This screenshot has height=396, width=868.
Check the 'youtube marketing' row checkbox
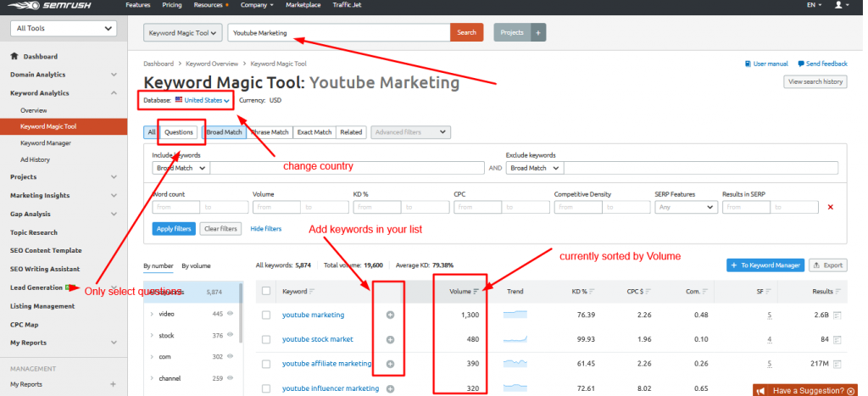pos(266,315)
